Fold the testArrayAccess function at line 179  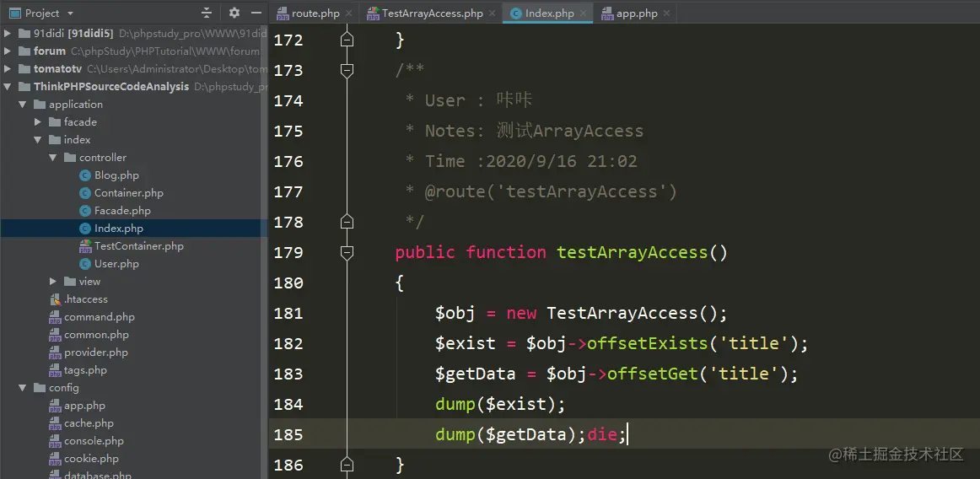pos(347,252)
